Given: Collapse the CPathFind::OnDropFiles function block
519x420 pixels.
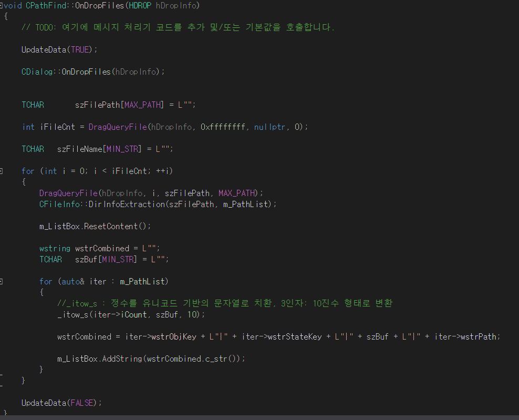Looking at the screenshot, I should coord(1,6).
